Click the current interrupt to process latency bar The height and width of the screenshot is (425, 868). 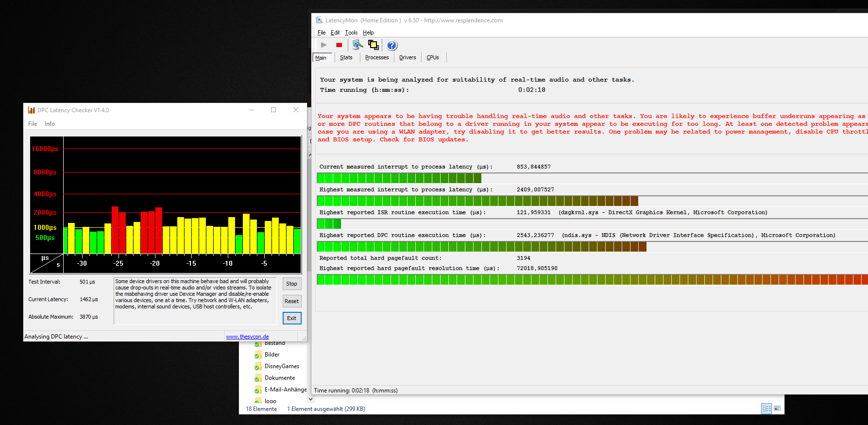(592, 178)
